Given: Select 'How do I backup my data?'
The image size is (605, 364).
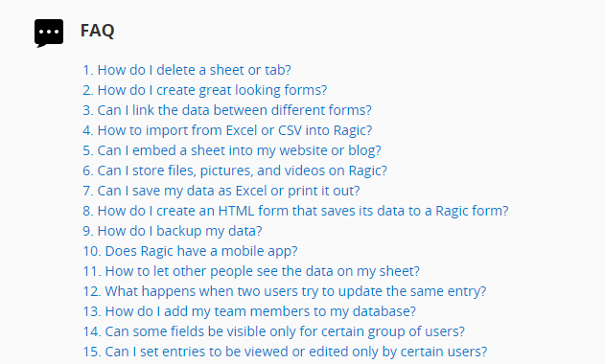Looking at the screenshot, I should (x=173, y=231).
